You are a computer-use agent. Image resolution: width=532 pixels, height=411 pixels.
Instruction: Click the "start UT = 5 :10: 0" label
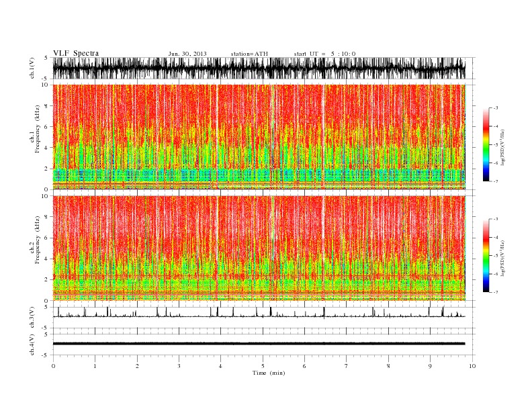click(324, 54)
